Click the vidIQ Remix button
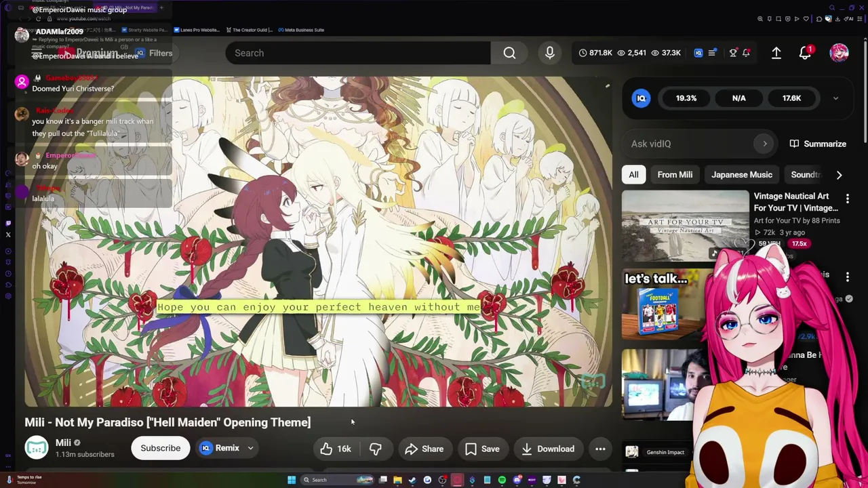Screen dimensions: 868x488 tap(220, 448)
